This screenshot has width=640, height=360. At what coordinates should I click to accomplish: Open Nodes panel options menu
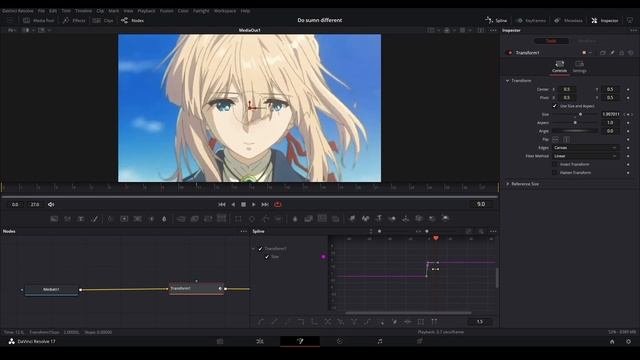(244, 231)
